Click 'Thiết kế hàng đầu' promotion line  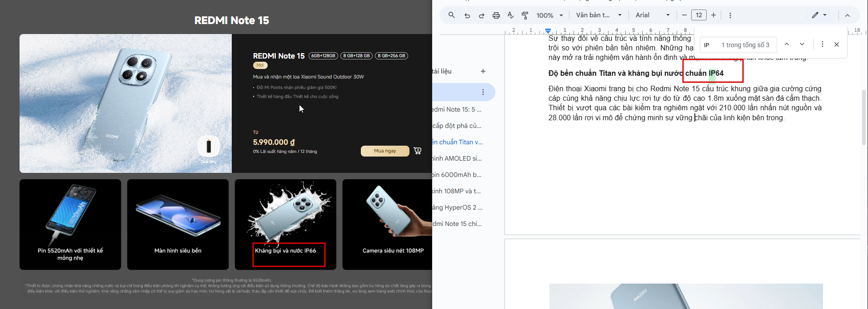point(297,97)
